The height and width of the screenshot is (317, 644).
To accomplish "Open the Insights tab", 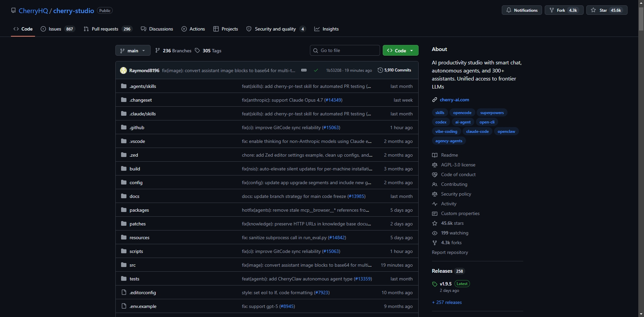I will tap(326, 29).
